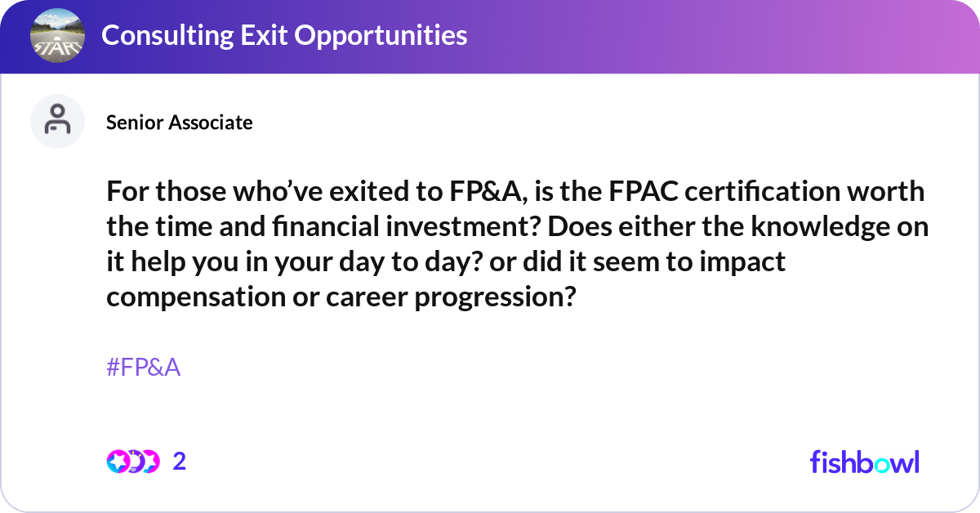Click the Senior Associate name label
Image resolution: width=980 pixels, height=513 pixels.
tap(180, 123)
